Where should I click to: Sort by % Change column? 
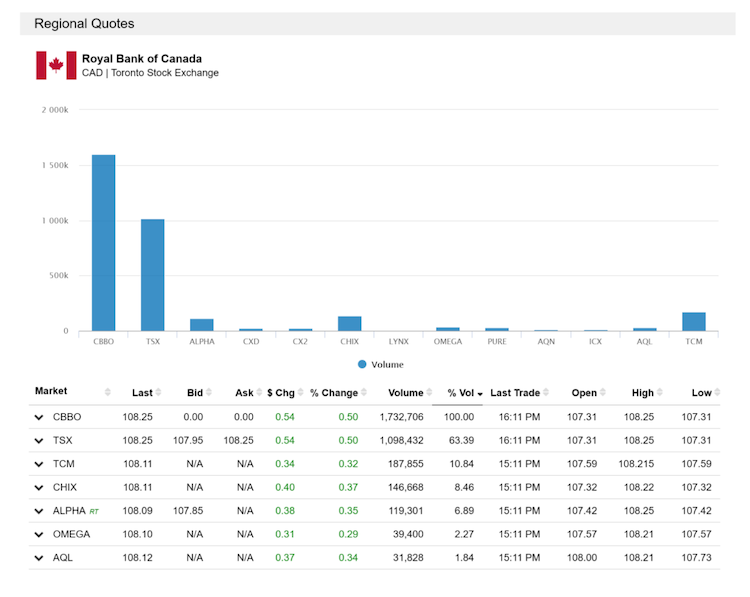tap(333, 393)
